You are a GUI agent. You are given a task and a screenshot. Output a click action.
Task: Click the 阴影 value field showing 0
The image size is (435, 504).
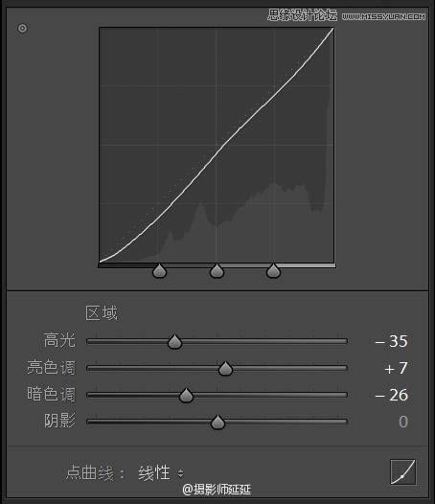coord(403,422)
